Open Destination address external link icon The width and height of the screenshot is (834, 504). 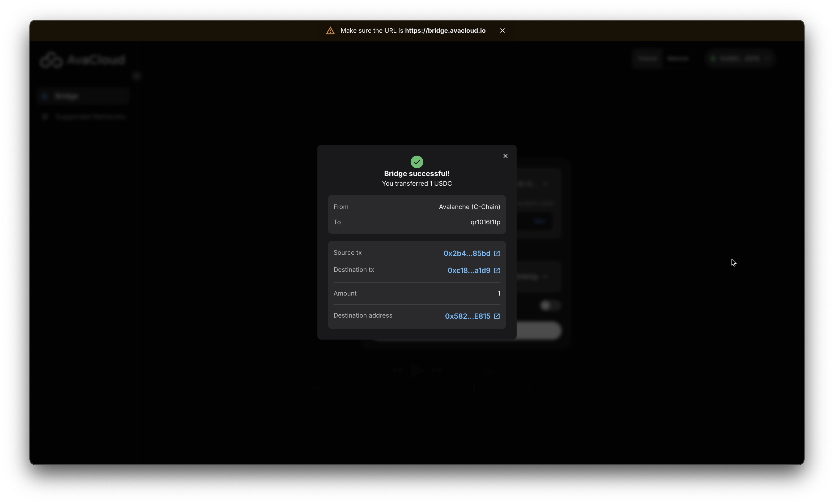[496, 316]
